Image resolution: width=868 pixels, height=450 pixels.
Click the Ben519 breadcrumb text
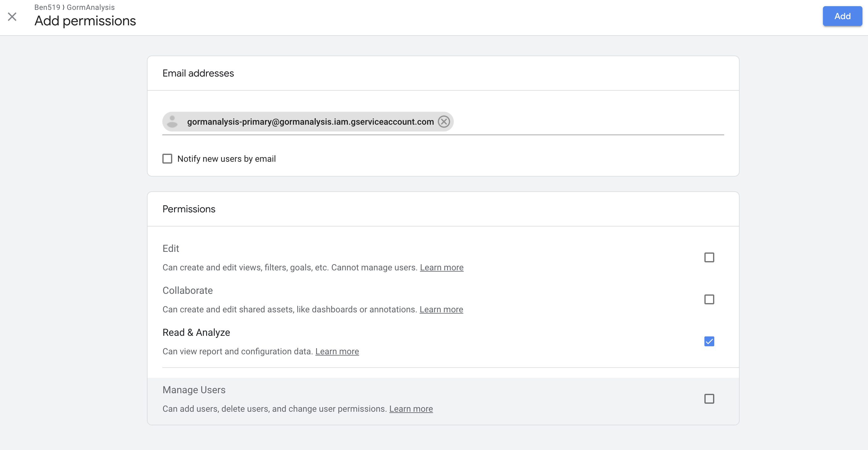47,7
